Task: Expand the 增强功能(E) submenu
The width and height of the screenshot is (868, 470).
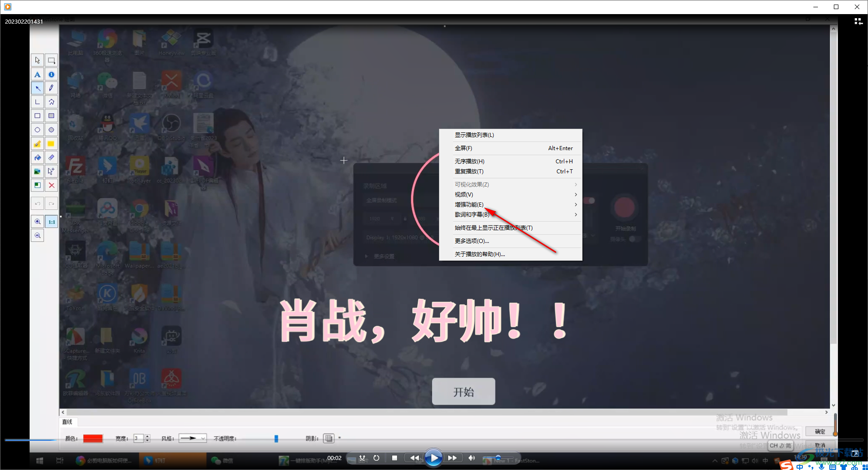Action: click(511, 204)
